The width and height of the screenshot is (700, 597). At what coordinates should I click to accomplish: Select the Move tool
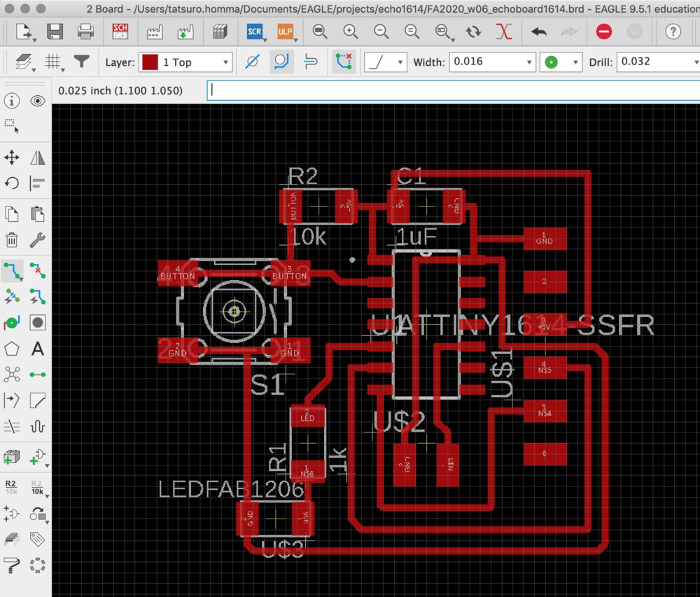coord(12,157)
